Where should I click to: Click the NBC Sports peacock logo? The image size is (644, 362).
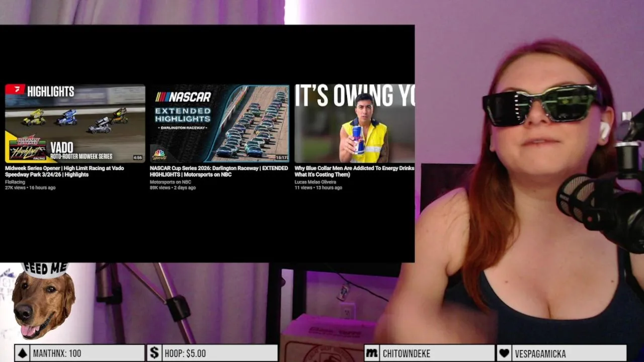coord(159,154)
